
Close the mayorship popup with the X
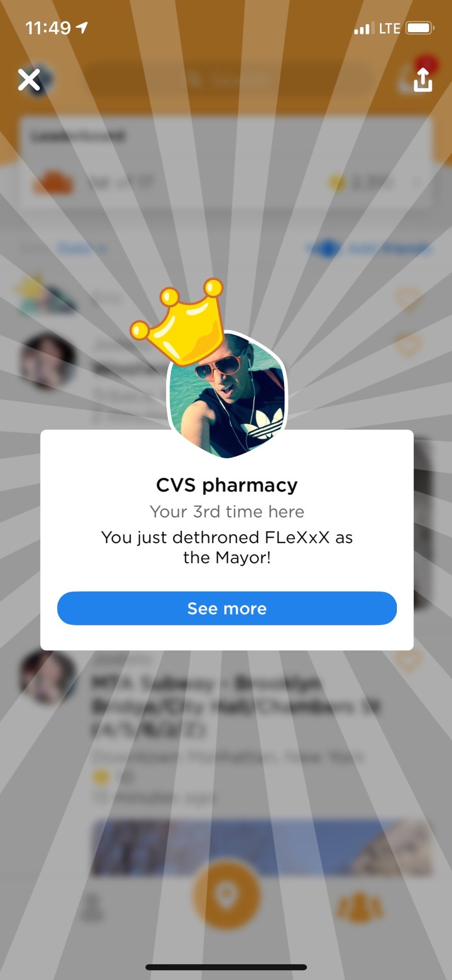(29, 80)
